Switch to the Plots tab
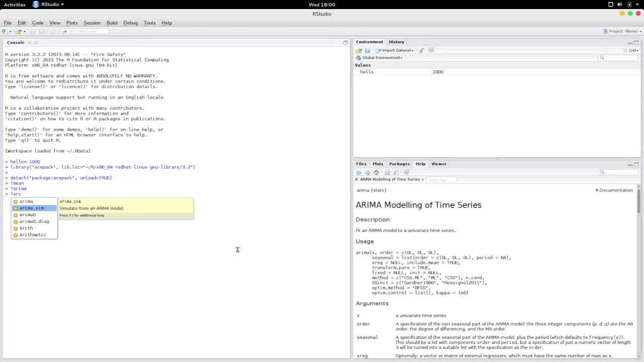Image resolution: width=644 pixels, height=362 pixels. [378, 164]
